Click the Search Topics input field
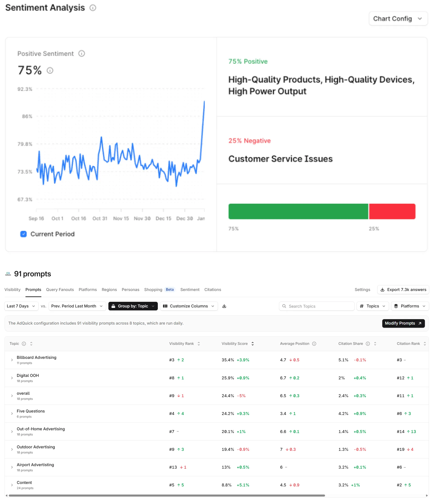Viewport: 433px width, 504px height. (316, 306)
